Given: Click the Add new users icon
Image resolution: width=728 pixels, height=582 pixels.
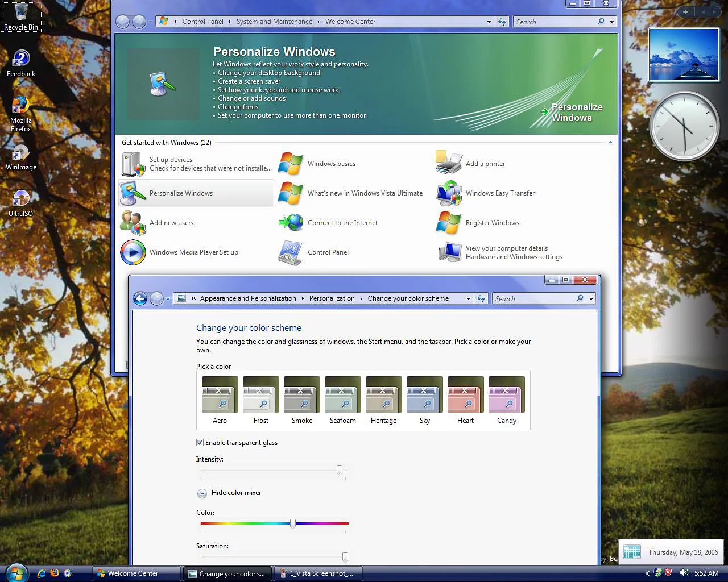Looking at the screenshot, I should pyautogui.click(x=133, y=223).
